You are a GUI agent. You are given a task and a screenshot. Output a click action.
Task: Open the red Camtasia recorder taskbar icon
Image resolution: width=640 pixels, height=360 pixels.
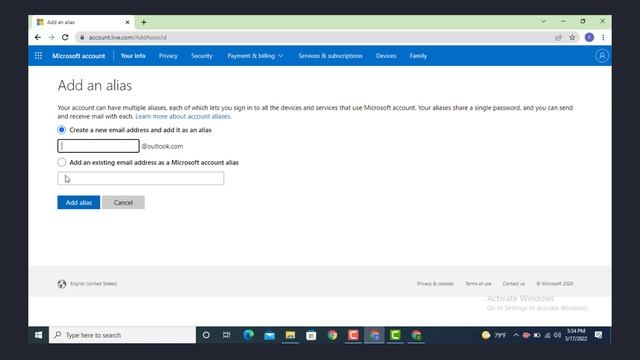tap(353, 335)
